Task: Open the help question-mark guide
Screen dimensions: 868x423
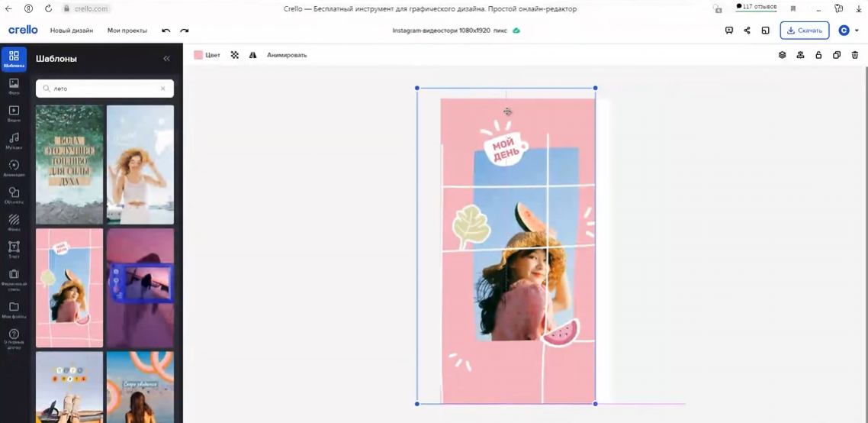Action: tap(14, 337)
